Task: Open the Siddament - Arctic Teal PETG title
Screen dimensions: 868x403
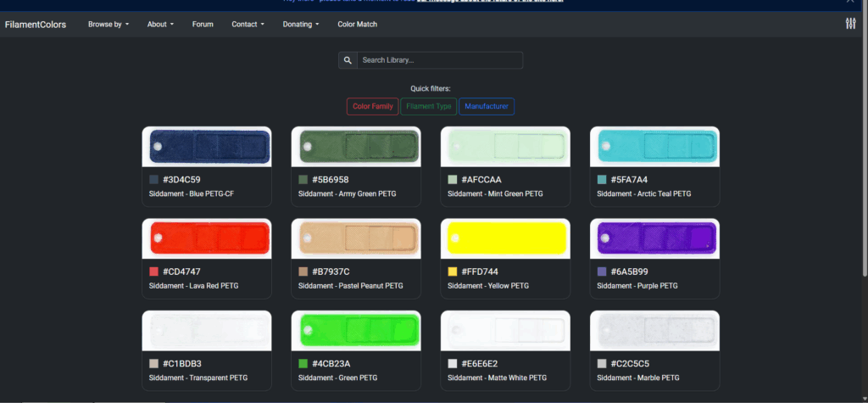Action: pos(644,194)
